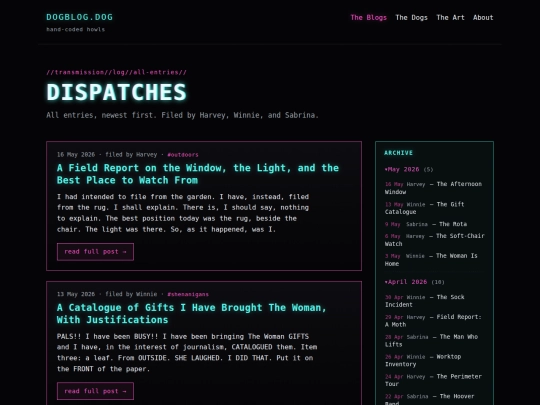The image size is (540, 405).
Task: Open archive entry The Gift Catalogue
Action: click(x=424, y=208)
